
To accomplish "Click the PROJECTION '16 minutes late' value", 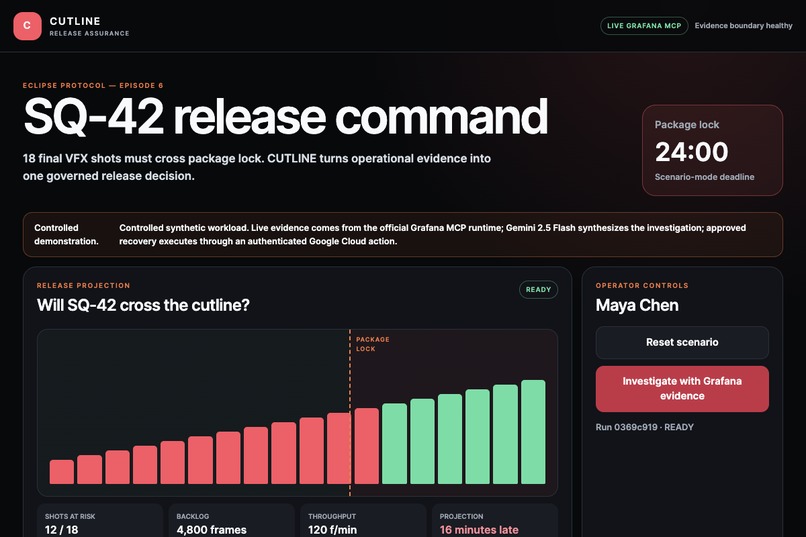I will (479, 530).
